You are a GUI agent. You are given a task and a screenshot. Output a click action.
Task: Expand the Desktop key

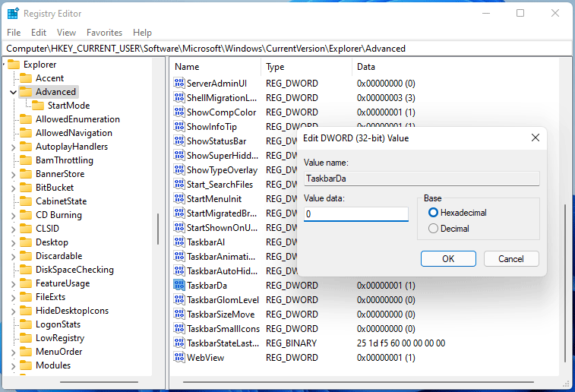(13, 243)
